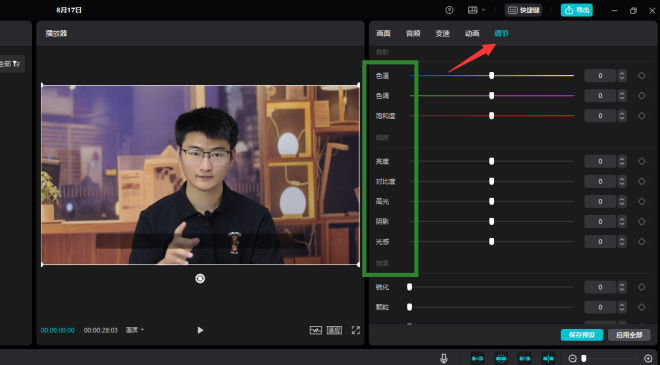Open the layout mode dropdown
The width and height of the screenshot is (660, 365).
point(476,10)
